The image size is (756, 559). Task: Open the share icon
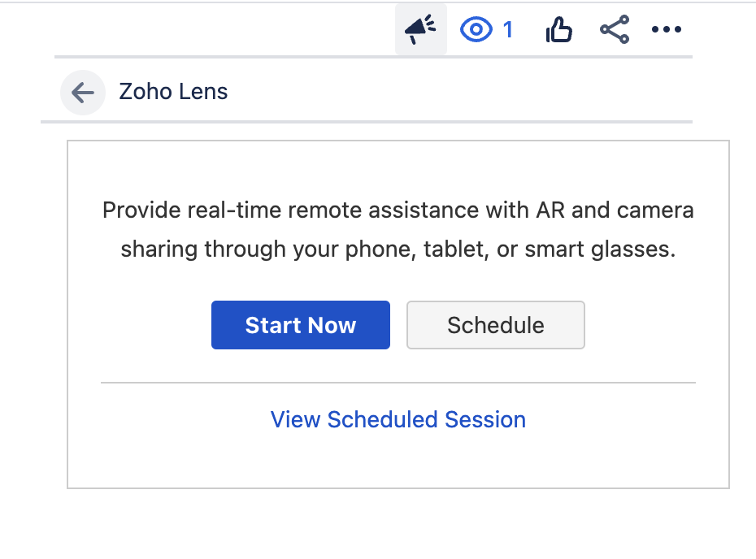pyautogui.click(x=615, y=31)
